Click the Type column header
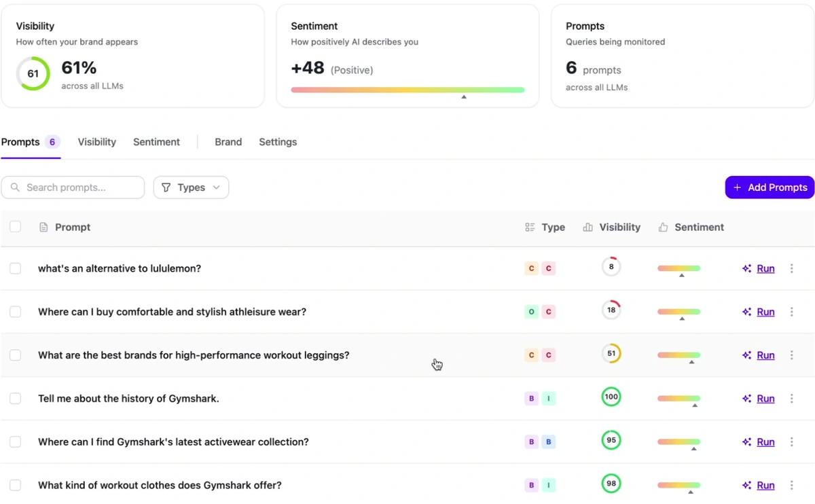This screenshot has width=815, height=504. coord(545,228)
